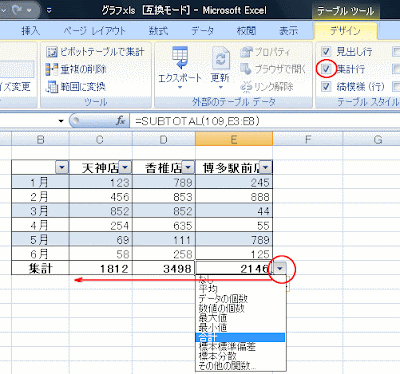
Task: Open the Export (エクスポート) dropdown arrow
Action: pos(180,88)
